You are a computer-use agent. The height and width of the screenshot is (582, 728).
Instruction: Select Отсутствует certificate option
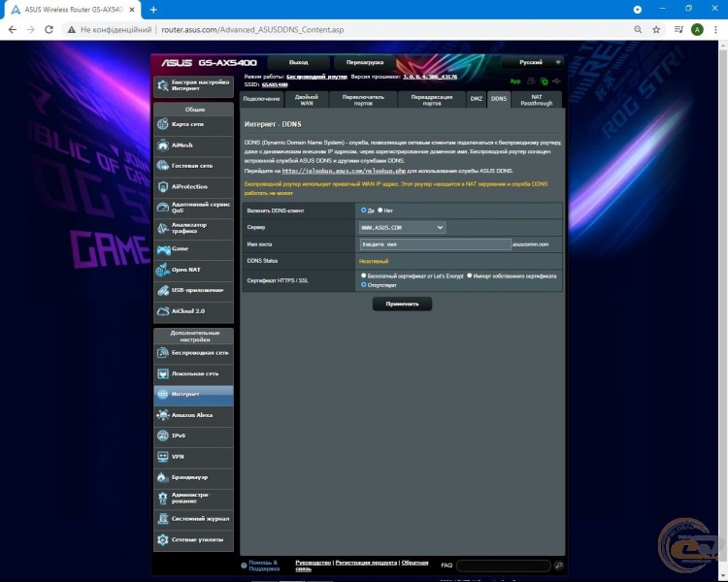[x=364, y=285]
